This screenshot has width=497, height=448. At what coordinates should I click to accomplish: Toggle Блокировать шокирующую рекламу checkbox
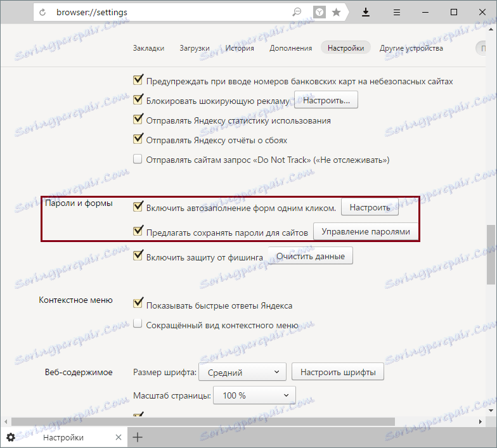[x=138, y=99]
